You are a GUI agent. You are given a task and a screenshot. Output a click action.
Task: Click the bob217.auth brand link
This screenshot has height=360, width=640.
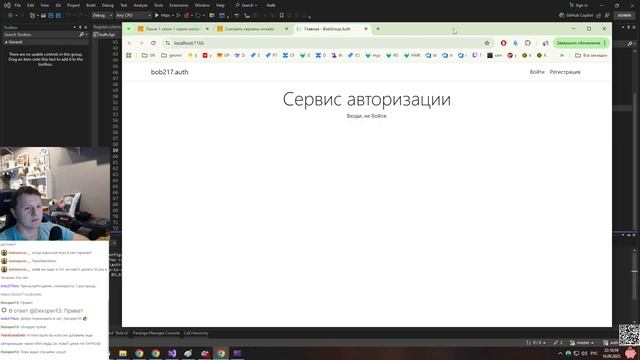coord(169,72)
